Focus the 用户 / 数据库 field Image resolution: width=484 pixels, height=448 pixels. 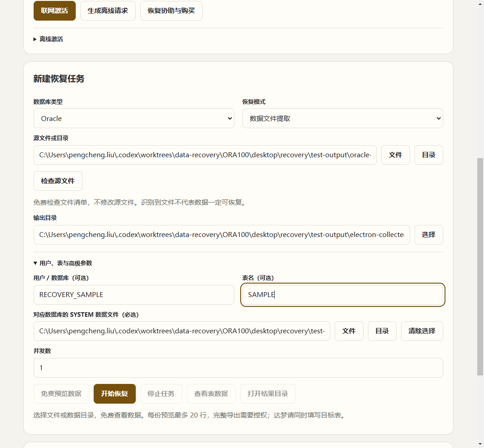134,295
